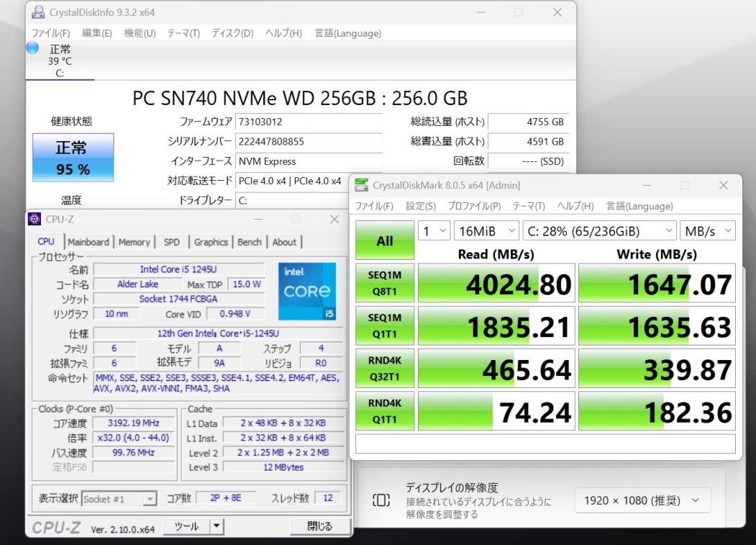
Task: Switch to the Memory tab in CPU-Z
Action: (134, 243)
